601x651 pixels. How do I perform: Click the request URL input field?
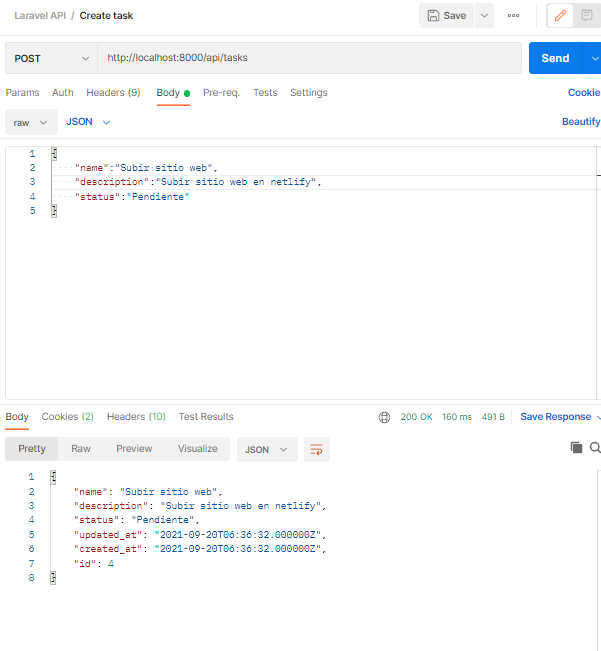pyautogui.click(x=310, y=58)
